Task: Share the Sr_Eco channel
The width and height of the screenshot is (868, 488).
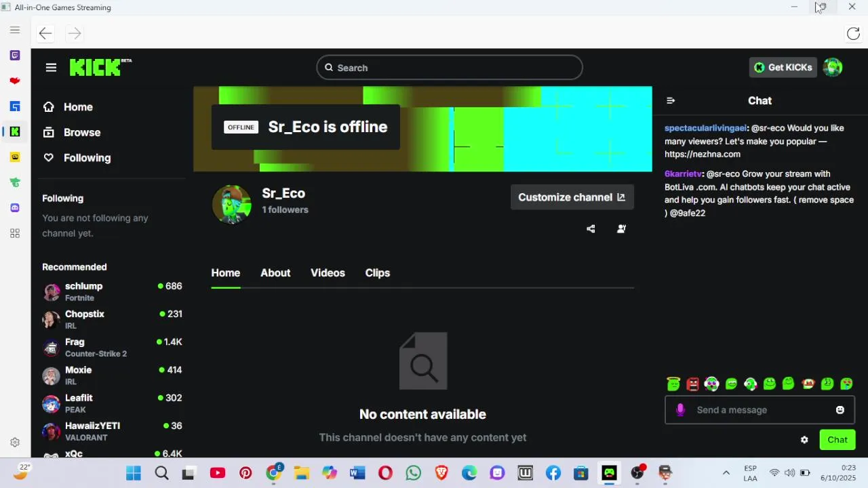Action: point(591,229)
